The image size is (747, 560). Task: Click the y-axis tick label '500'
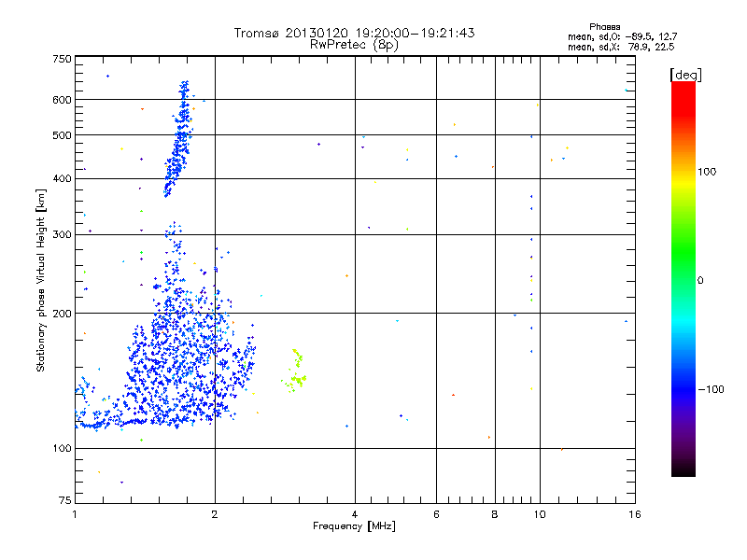pyautogui.click(x=62, y=135)
